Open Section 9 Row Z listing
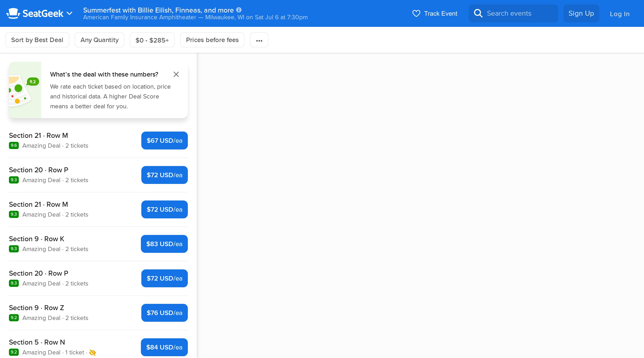The image size is (644, 358). pyautogui.click(x=36, y=308)
